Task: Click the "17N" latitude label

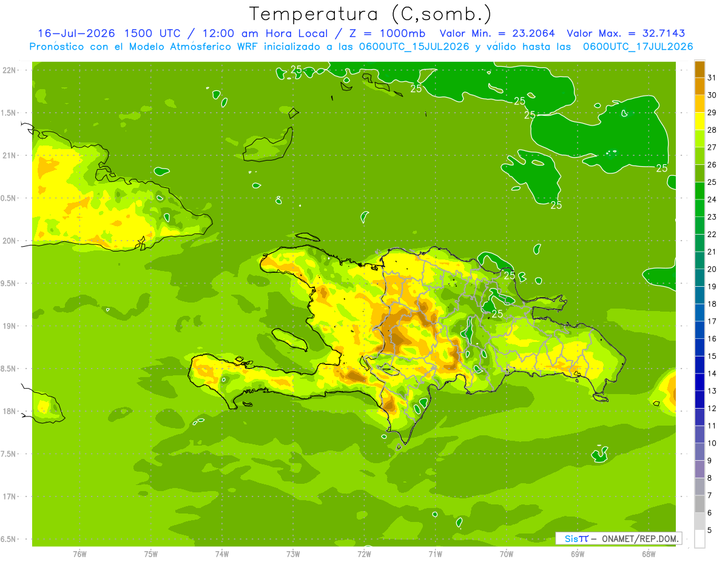Action: click(x=8, y=497)
